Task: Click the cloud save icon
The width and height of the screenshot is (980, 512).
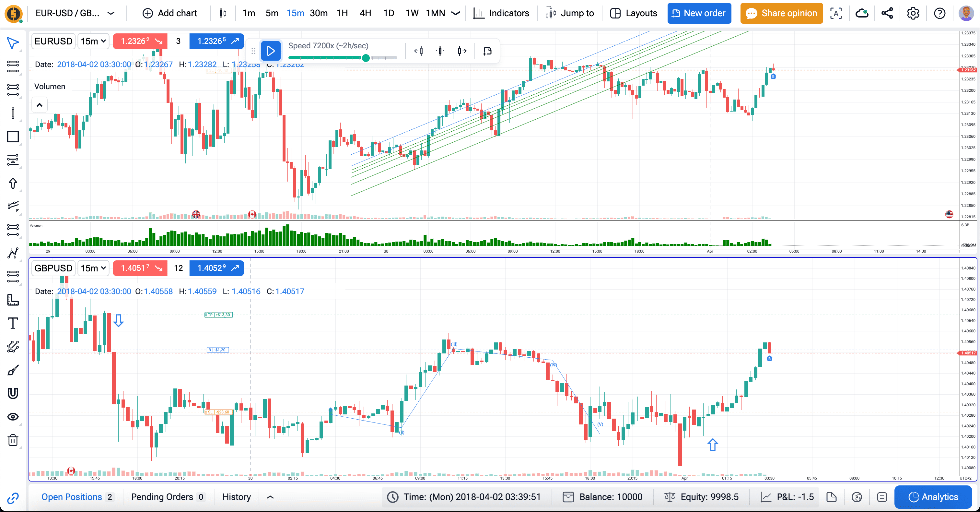Action: click(862, 13)
